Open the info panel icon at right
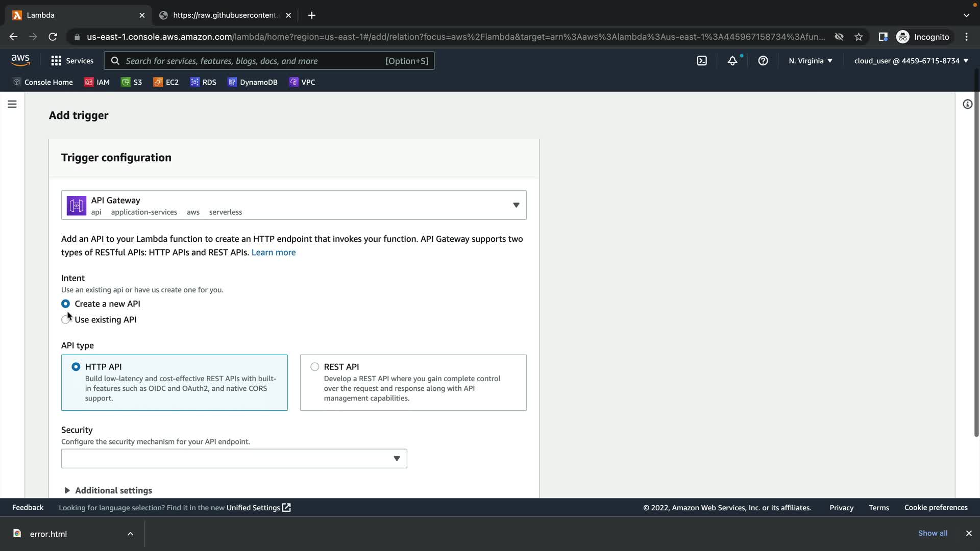980x551 pixels. click(x=967, y=104)
